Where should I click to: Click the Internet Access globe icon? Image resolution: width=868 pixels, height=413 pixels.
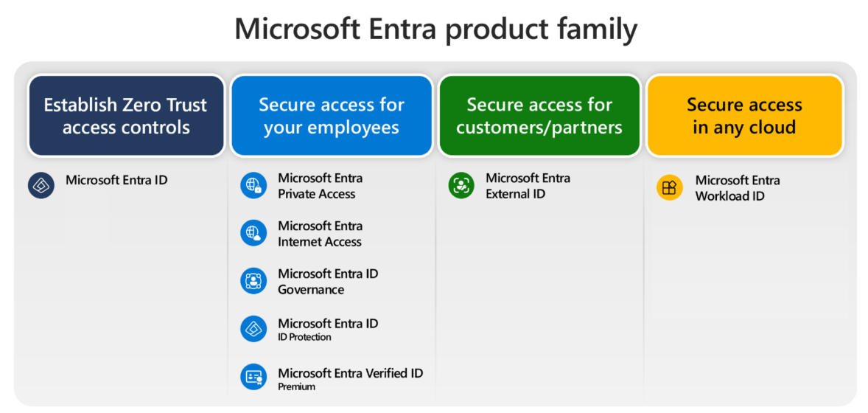(x=253, y=234)
